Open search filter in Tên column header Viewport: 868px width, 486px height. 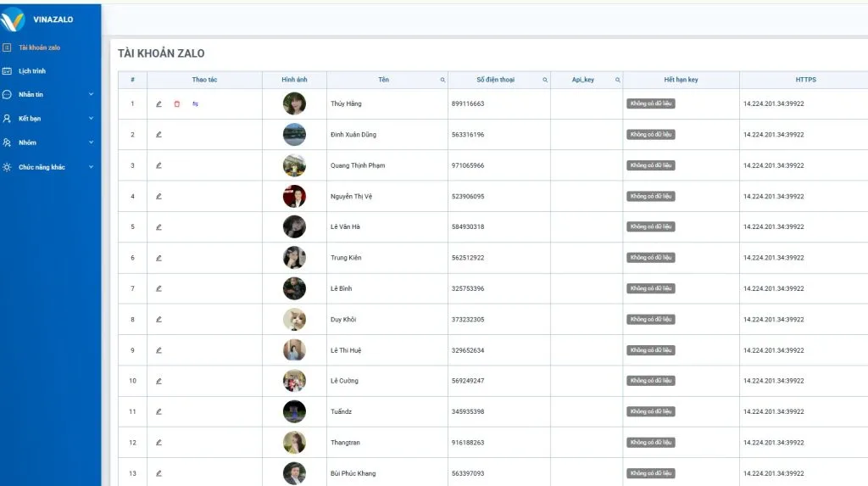pos(442,80)
